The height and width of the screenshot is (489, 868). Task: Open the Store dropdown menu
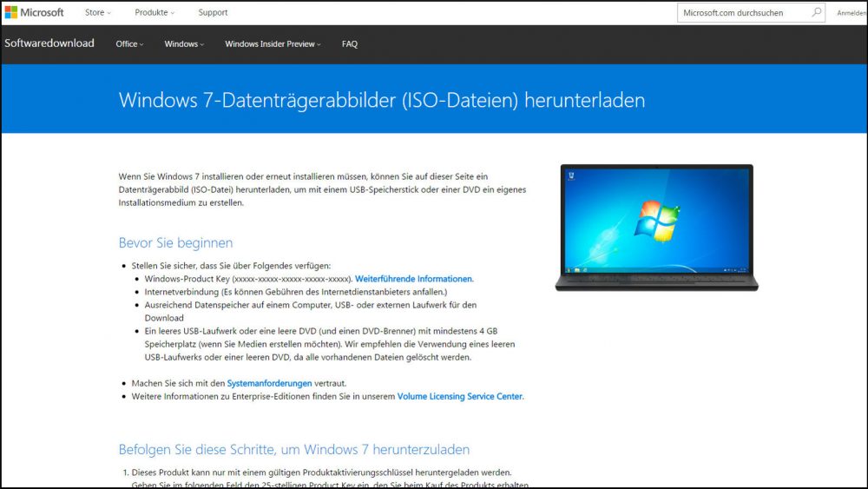97,12
